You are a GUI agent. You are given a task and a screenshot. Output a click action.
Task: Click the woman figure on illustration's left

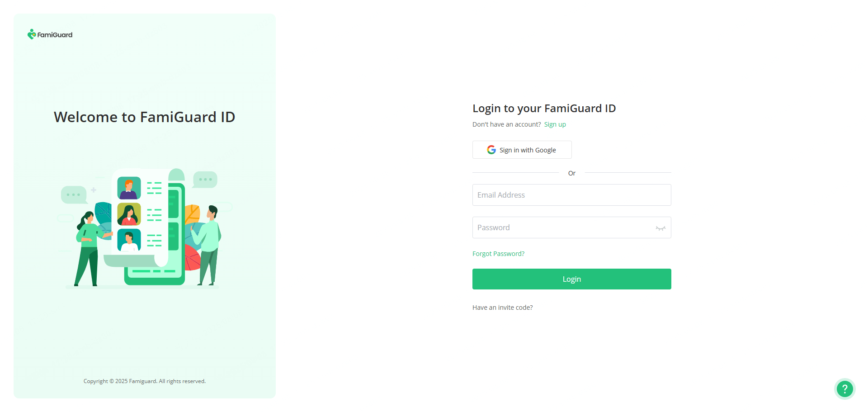point(88,248)
